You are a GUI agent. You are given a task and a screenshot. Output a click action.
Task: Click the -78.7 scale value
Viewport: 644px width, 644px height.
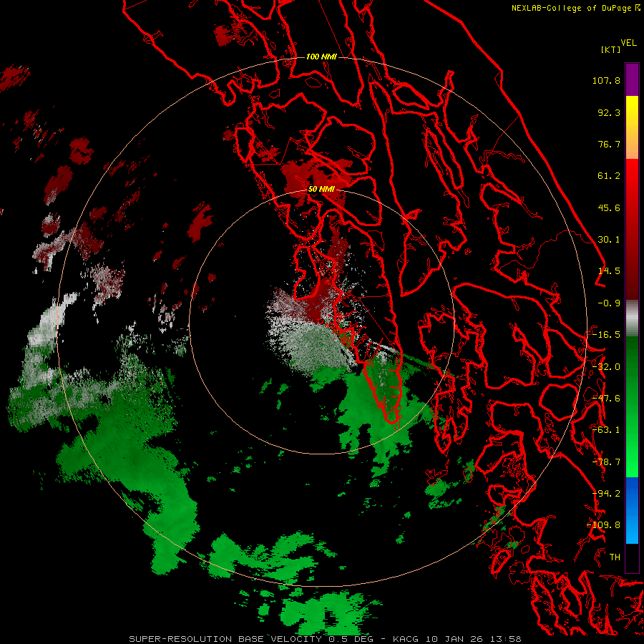click(x=606, y=462)
